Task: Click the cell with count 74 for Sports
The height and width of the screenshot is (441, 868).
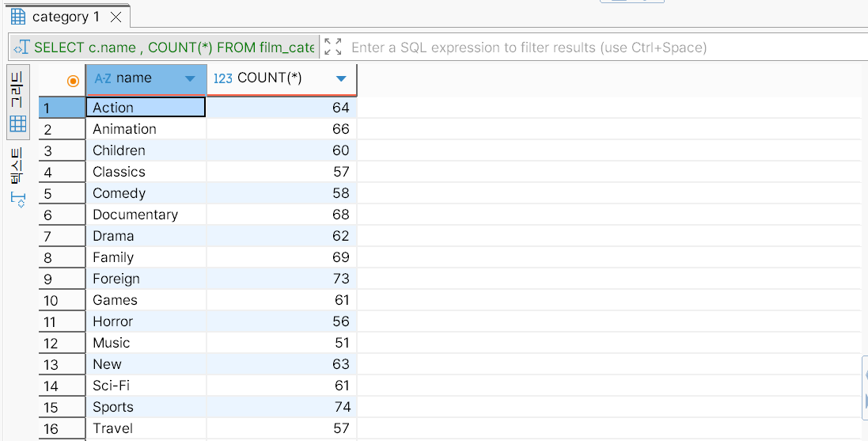Action: coord(282,407)
